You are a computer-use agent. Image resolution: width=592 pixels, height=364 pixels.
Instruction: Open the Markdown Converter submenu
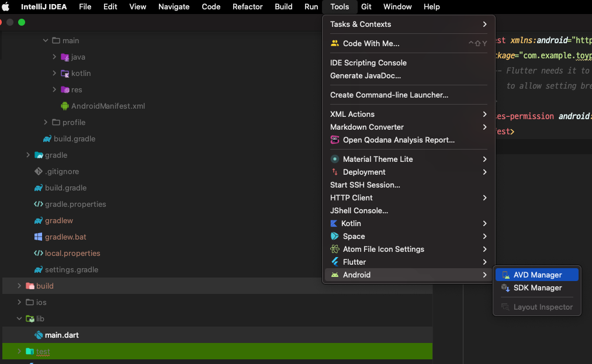point(408,127)
